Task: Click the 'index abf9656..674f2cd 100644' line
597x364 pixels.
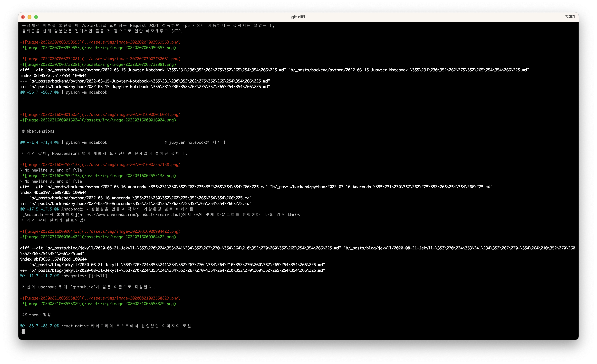Action: pyautogui.click(x=53, y=259)
